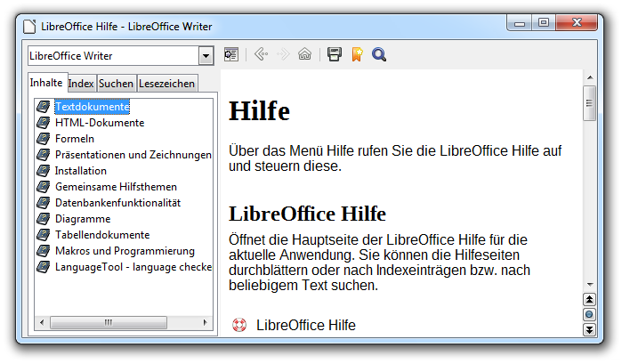This screenshot has width=622, height=364.
Task: Print the current help page
Action: [x=335, y=55]
